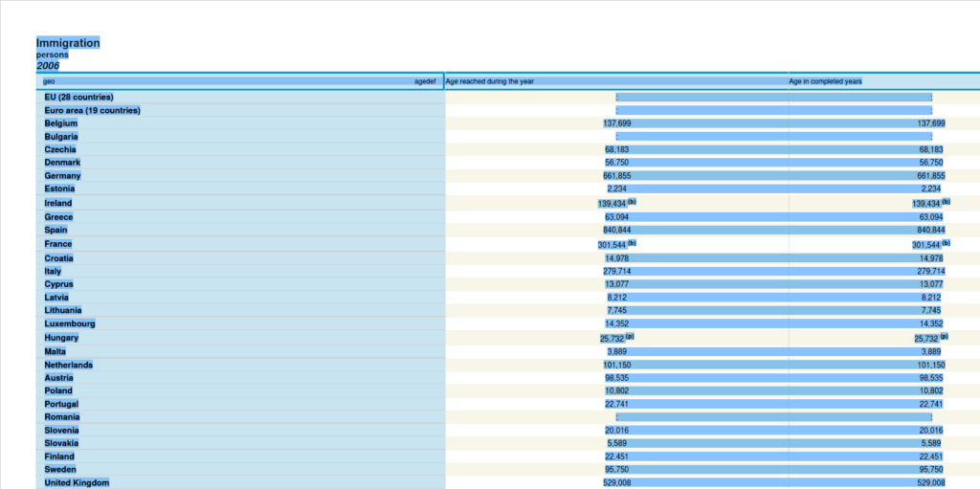Click the 'agedef' header label
This screenshot has height=489, width=980.
424,81
